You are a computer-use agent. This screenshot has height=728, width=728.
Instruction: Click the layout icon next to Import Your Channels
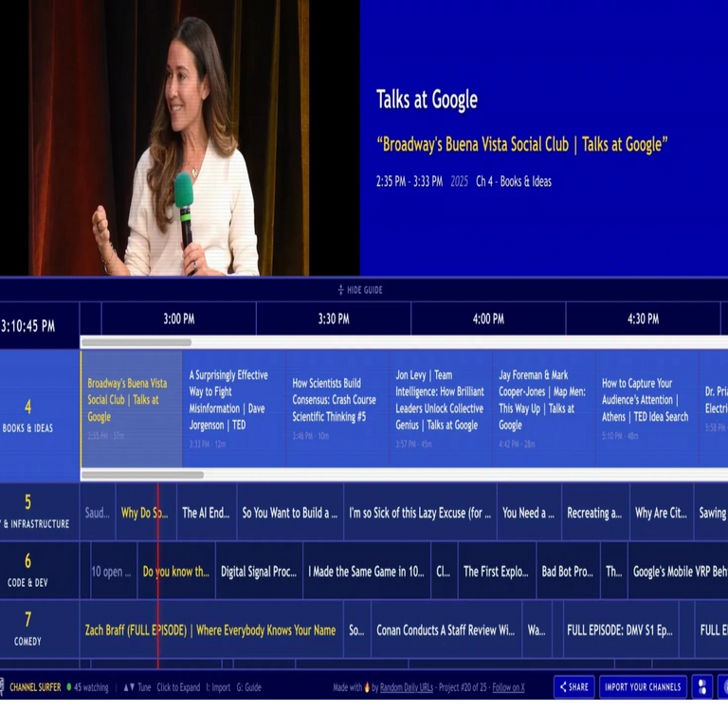point(702,686)
